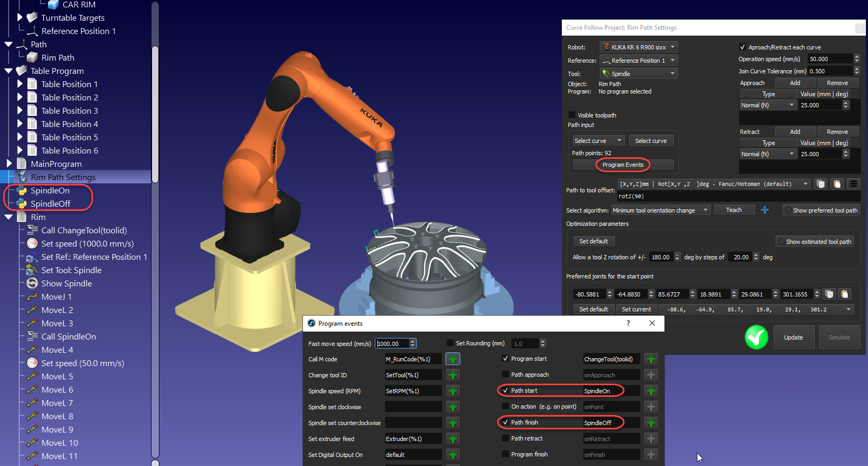
Task: Click the MoveJ 1 movement icon
Action: (x=32, y=296)
